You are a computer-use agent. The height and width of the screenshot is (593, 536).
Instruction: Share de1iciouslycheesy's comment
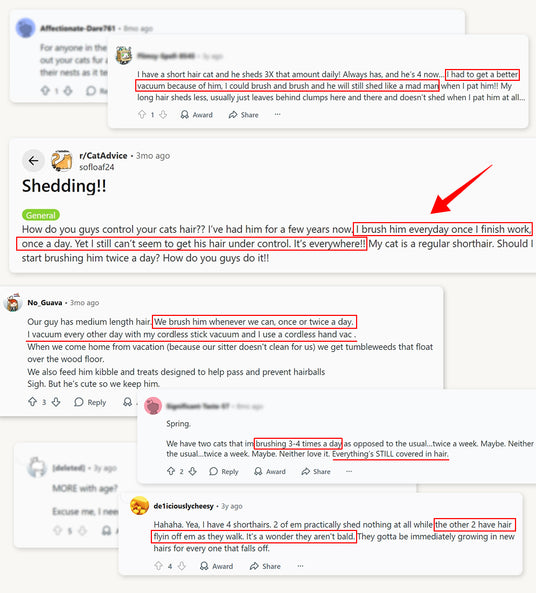(x=265, y=566)
